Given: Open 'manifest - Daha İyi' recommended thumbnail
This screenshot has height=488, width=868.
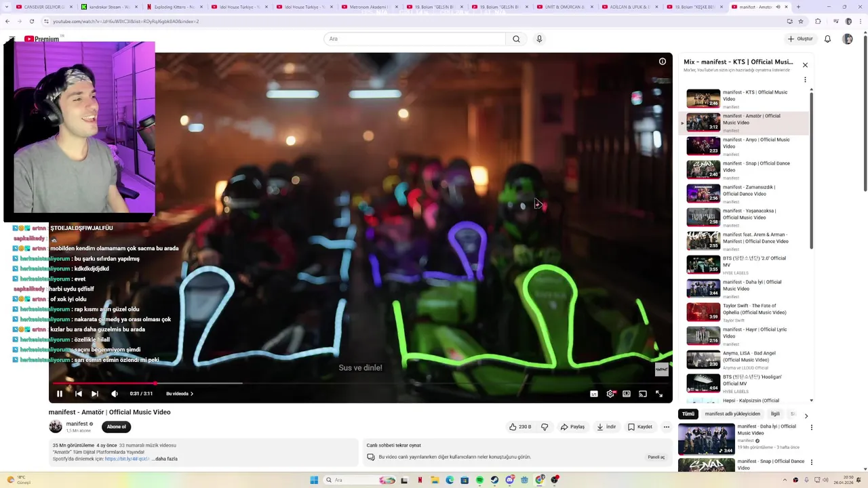Looking at the screenshot, I should point(706,439).
